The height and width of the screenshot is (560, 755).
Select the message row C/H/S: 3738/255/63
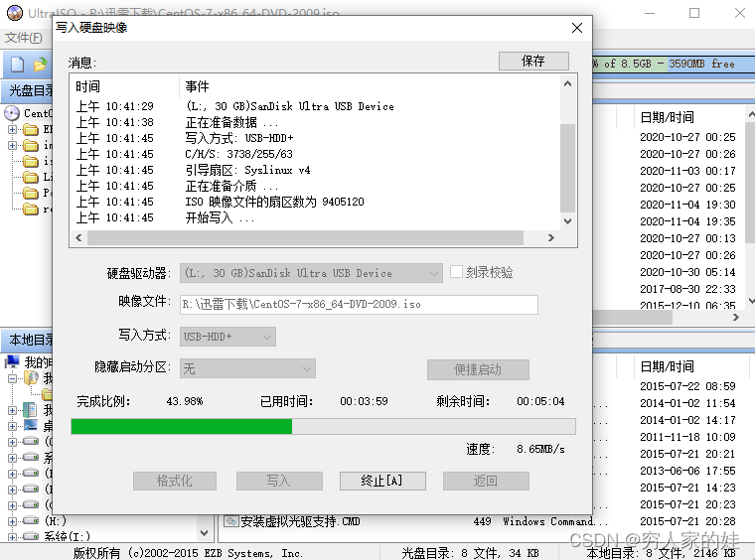pos(315,154)
